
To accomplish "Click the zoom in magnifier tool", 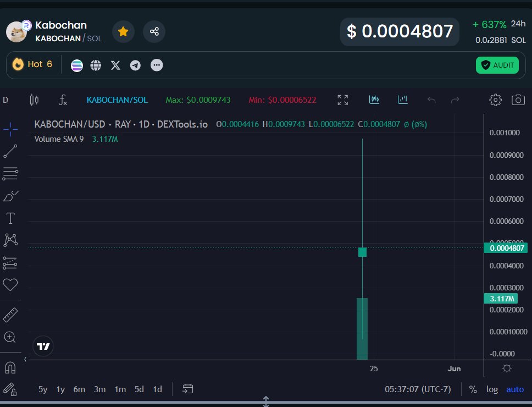I will [x=10, y=337].
